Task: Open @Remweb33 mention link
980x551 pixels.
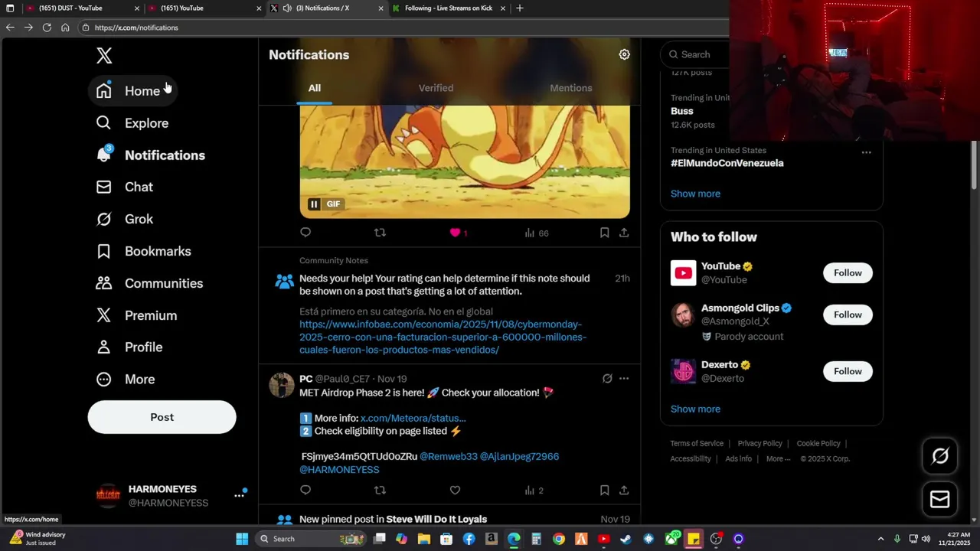Action: (449, 457)
